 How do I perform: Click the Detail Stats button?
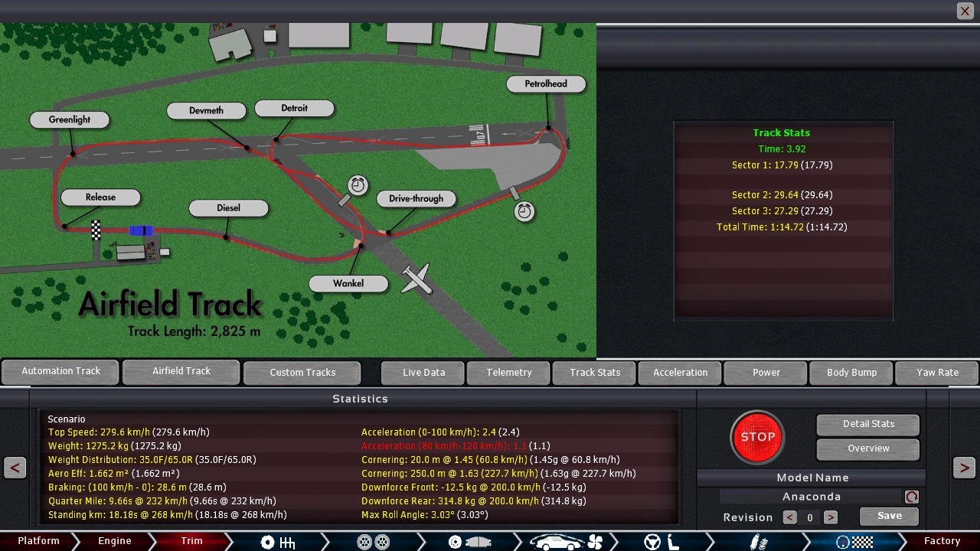[x=868, y=424]
